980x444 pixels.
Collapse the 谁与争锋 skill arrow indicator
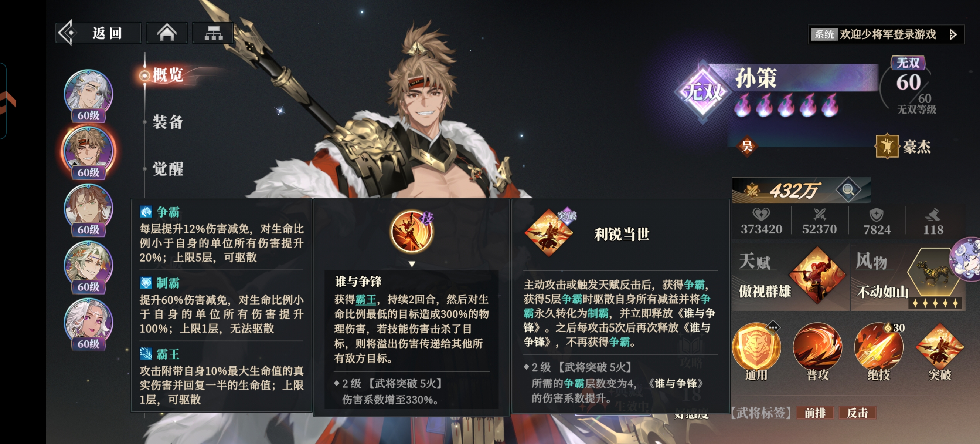tap(412, 264)
